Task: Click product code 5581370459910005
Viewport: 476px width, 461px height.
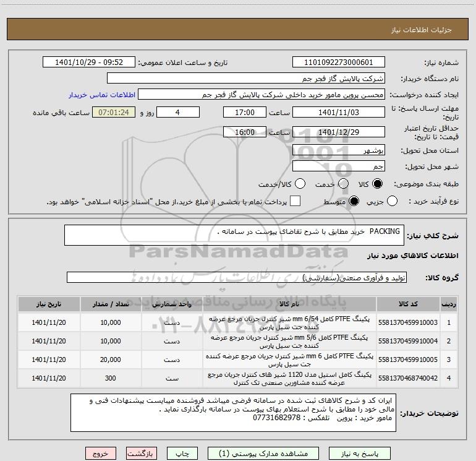Action: pos(408,360)
